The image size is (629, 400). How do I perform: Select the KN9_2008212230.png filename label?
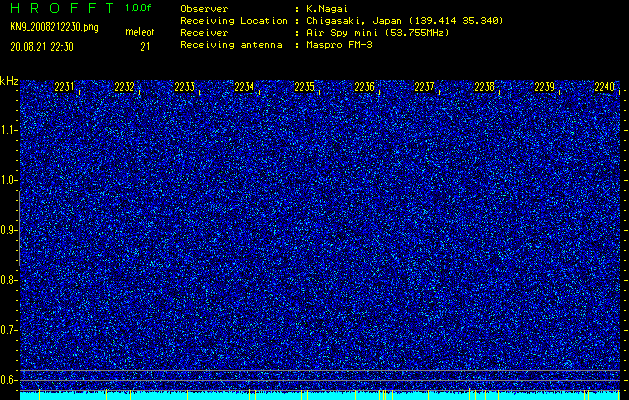pos(55,27)
